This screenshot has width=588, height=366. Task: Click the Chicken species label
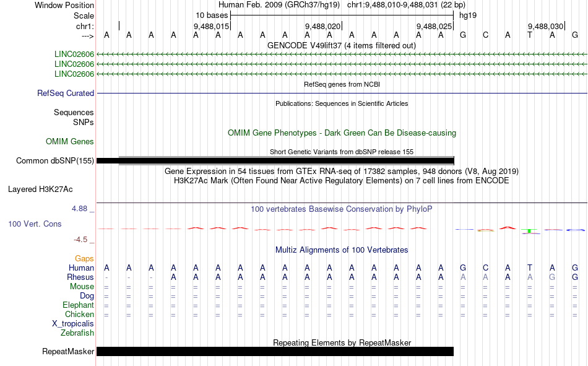click(79, 314)
